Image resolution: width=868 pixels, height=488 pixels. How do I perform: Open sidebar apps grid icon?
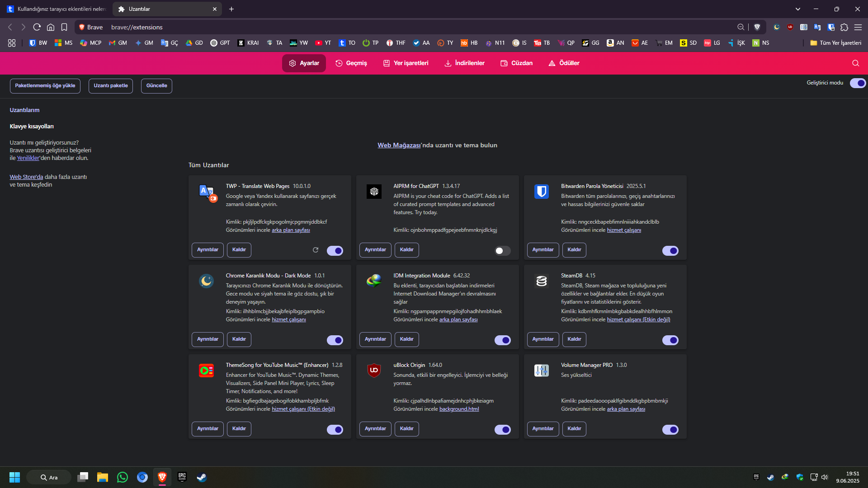[x=12, y=43]
